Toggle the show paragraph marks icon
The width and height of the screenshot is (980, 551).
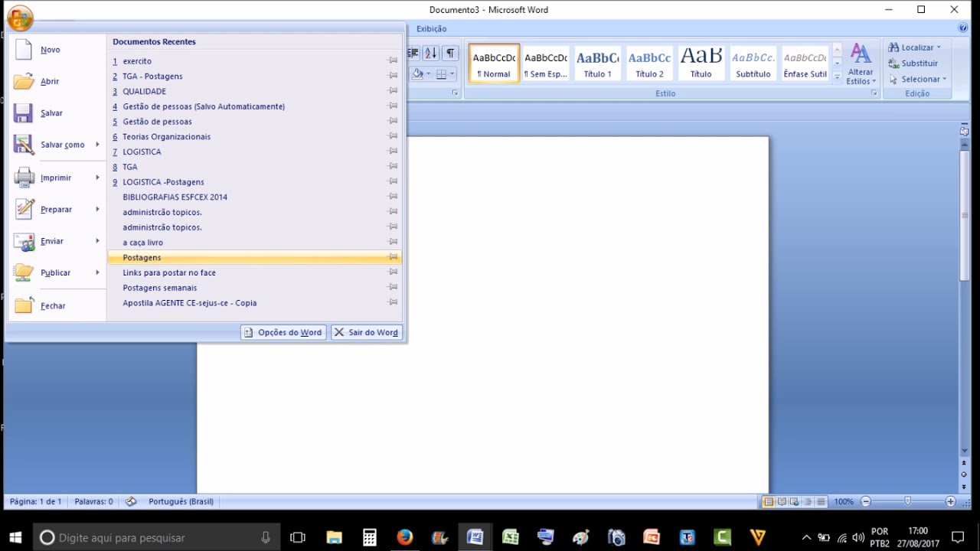coord(450,53)
